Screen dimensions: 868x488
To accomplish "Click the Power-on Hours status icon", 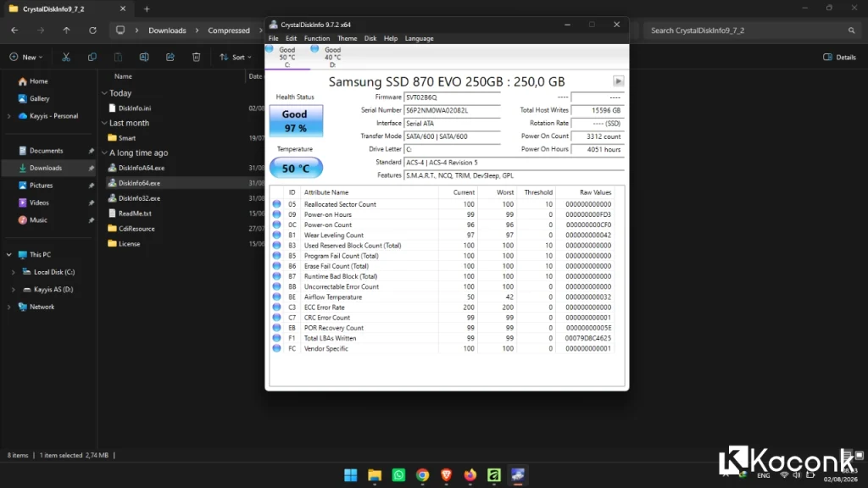I will (277, 214).
